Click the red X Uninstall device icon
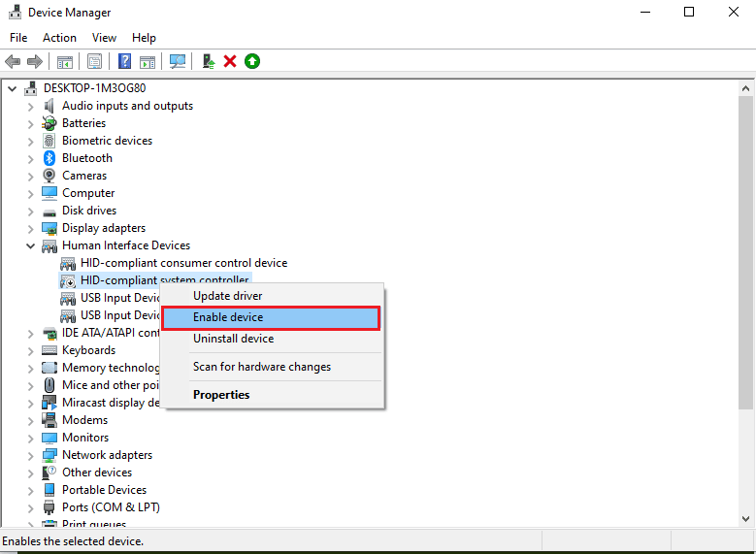 230,62
